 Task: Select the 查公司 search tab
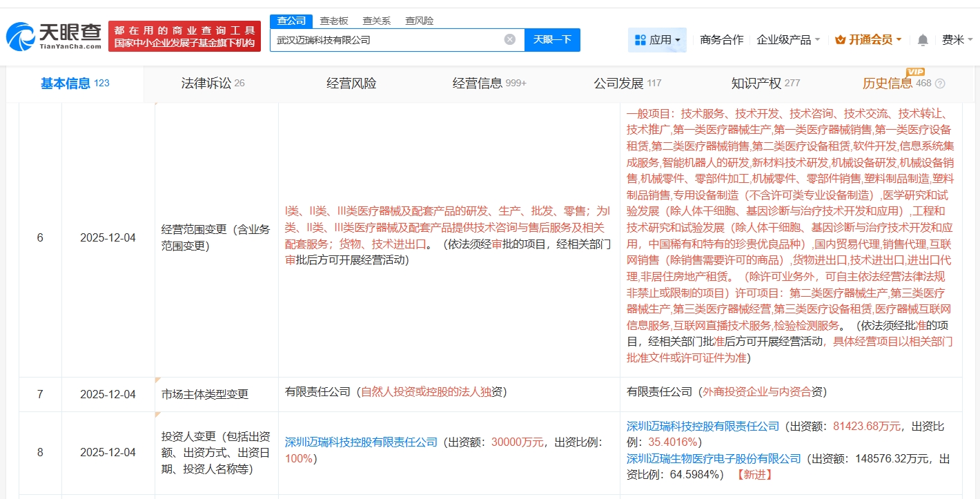pos(291,21)
